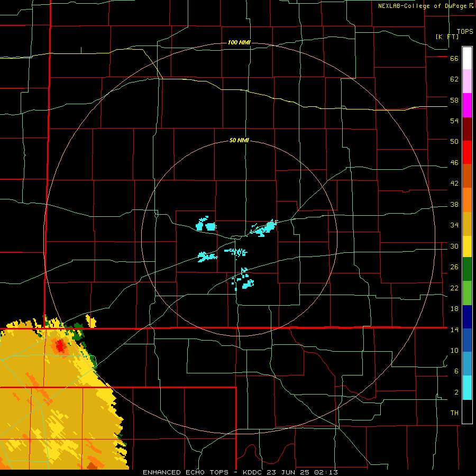Click the red storm core in southwest echo
Viewport: 476px width, 476px height.
60,345
